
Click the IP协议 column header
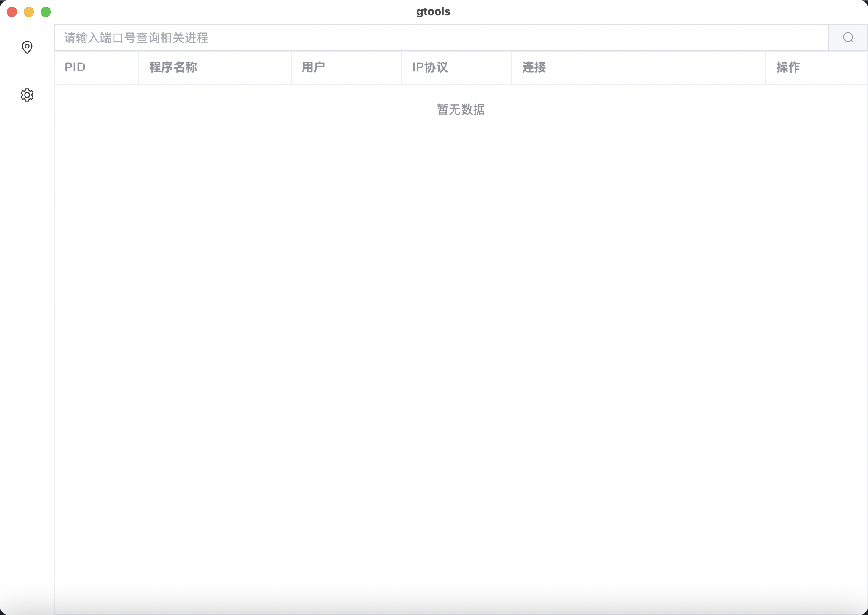[430, 67]
